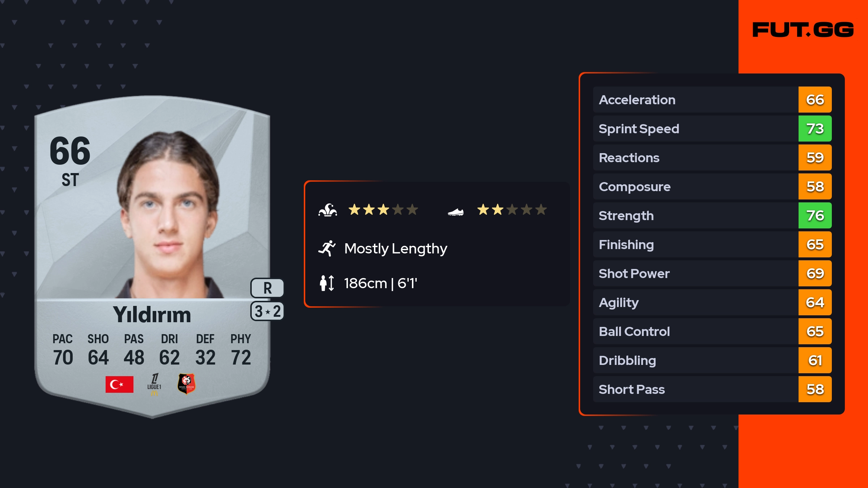Click the Mostly Lengthy label

coord(396,248)
